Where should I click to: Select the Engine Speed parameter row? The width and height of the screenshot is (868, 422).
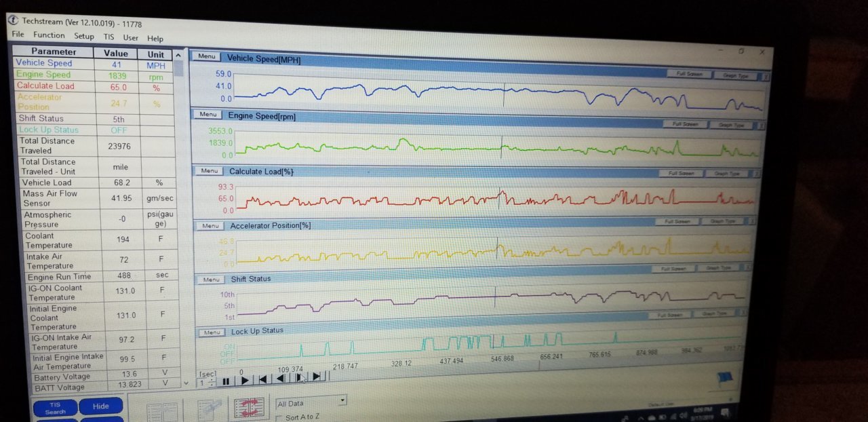point(94,75)
